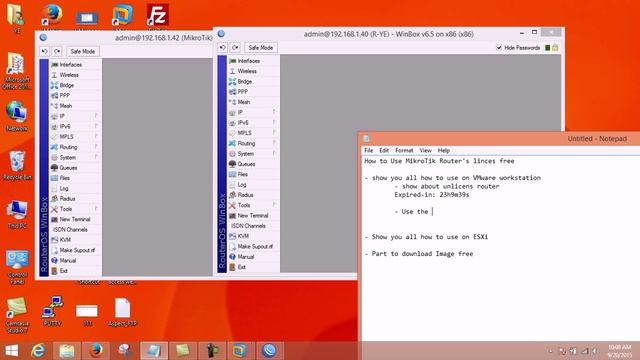Image resolution: width=640 pixels, height=360 pixels.
Task: Open the Help menu in Notepad
Action: [x=444, y=151]
